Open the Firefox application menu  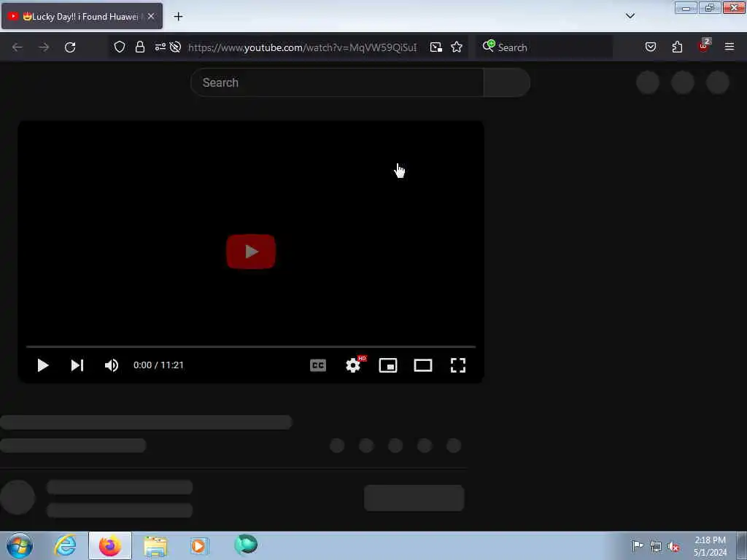(x=729, y=47)
